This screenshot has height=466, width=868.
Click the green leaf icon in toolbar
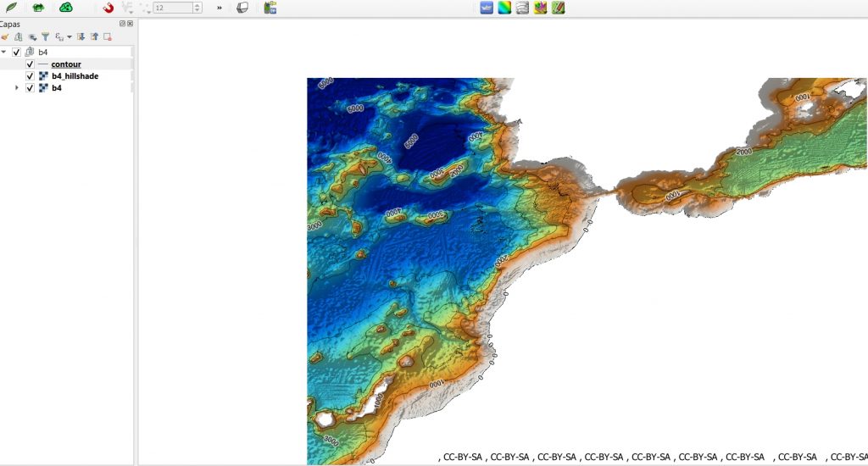[12, 8]
